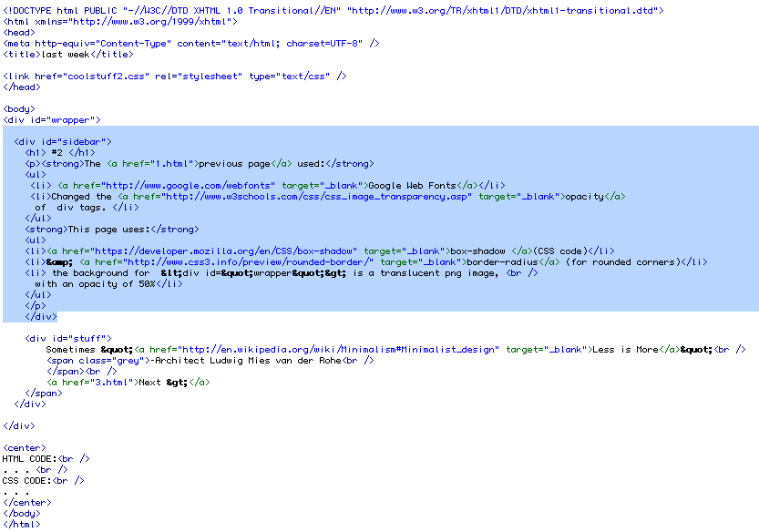Click the div id="wrapper" line

[x=52, y=120]
